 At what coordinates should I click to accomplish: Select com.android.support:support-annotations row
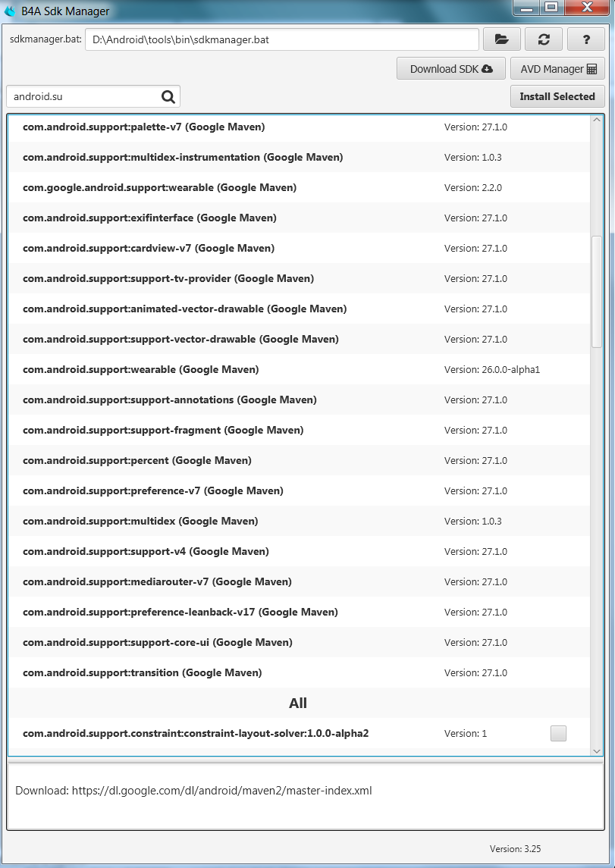click(299, 400)
